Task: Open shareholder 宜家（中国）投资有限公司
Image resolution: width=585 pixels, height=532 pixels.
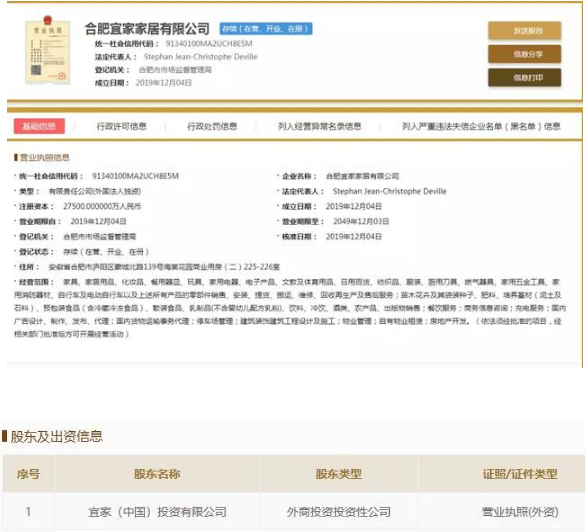Action: point(157,512)
